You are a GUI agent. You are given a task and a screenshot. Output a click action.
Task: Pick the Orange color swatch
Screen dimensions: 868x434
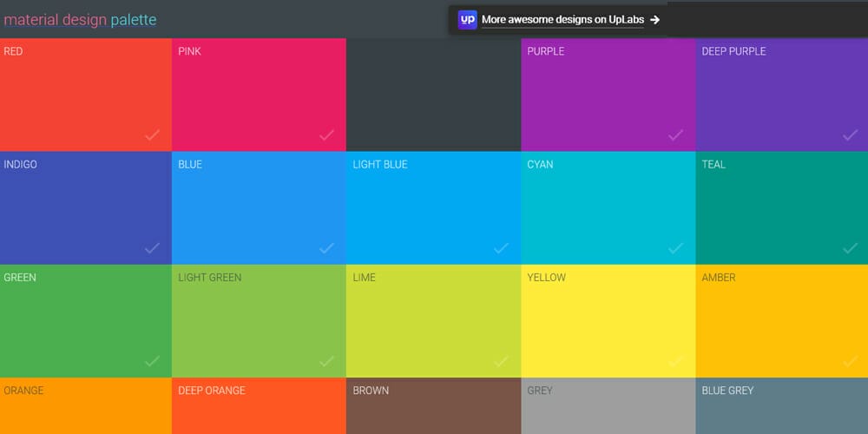click(x=86, y=405)
